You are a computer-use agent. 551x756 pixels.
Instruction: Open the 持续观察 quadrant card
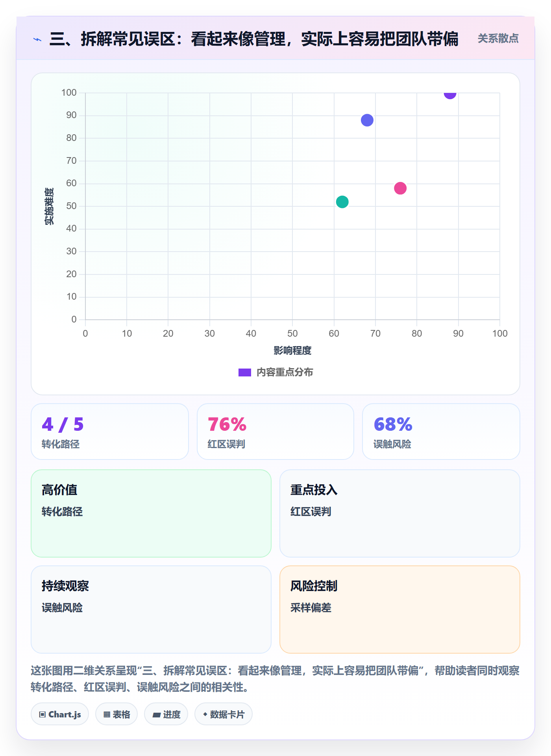151,610
